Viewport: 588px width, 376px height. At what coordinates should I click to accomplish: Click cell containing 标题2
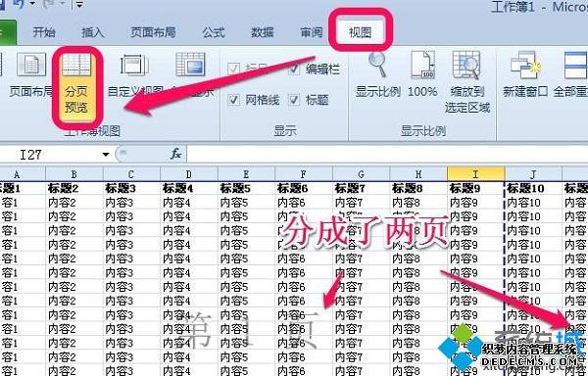[74, 188]
